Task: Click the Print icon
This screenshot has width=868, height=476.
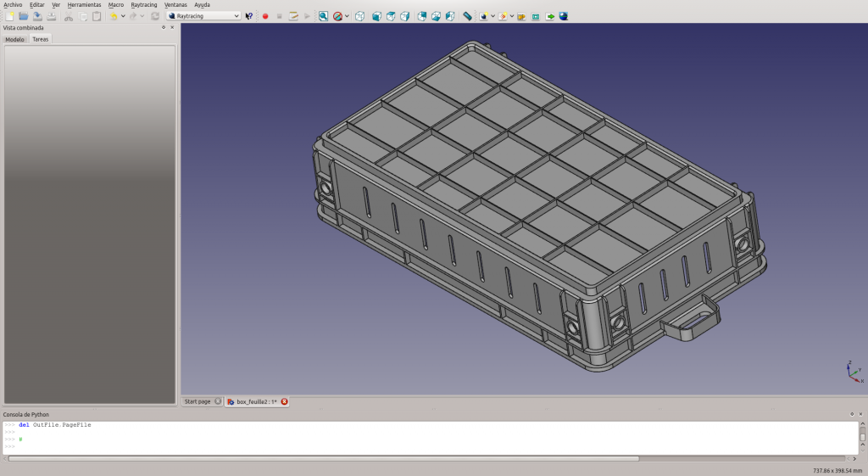Action: [x=51, y=16]
